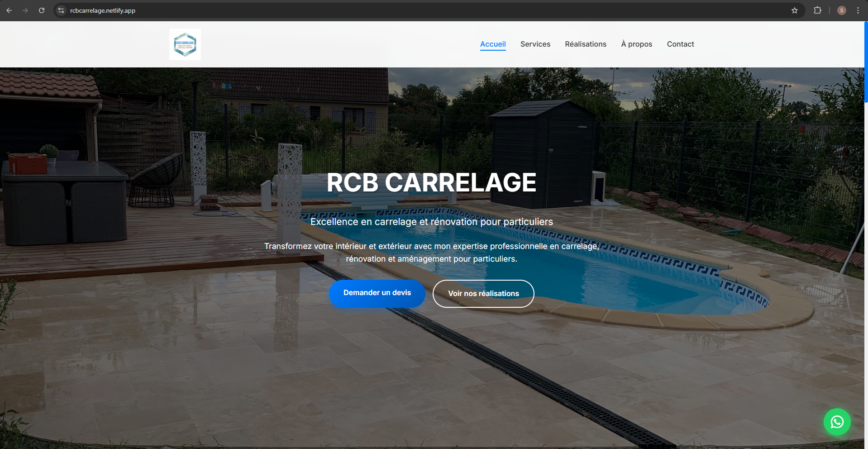Open the browser extensions icon
The width and height of the screenshot is (868, 449).
(x=817, y=10)
